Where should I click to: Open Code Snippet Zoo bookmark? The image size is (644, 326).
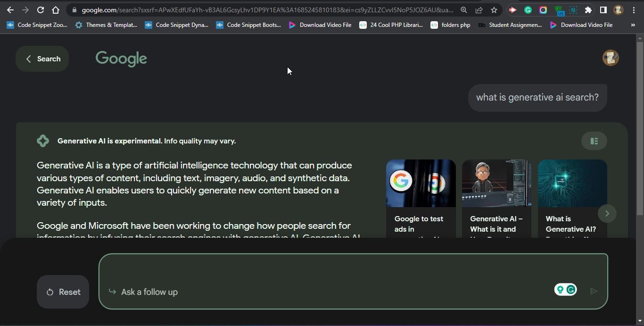pos(37,25)
